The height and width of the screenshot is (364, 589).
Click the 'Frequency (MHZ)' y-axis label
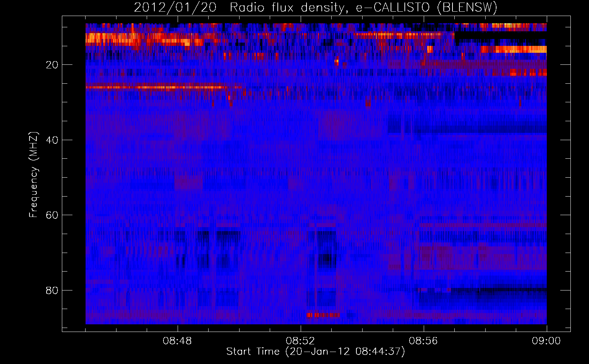tap(33, 175)
